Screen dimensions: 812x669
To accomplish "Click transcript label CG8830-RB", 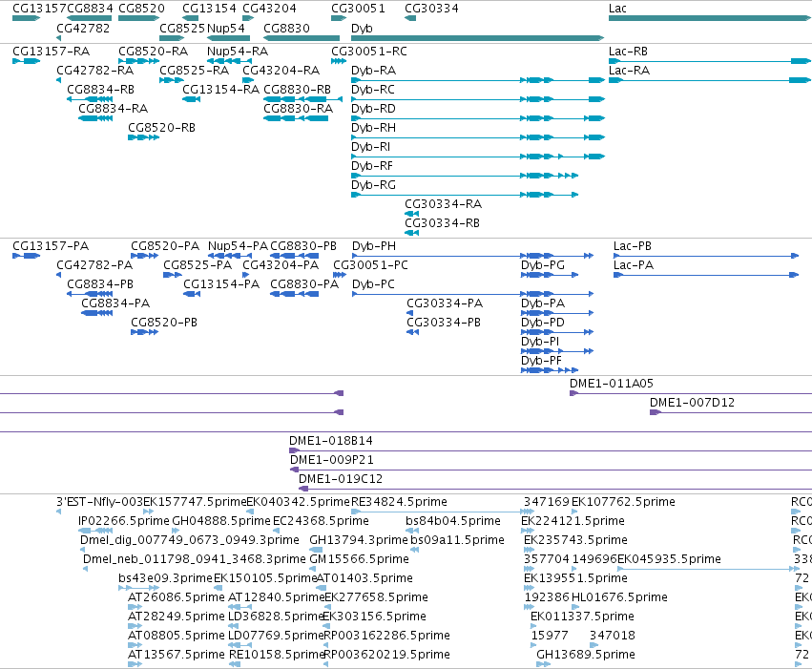I will pyautogui.click(x=297, y=90).
